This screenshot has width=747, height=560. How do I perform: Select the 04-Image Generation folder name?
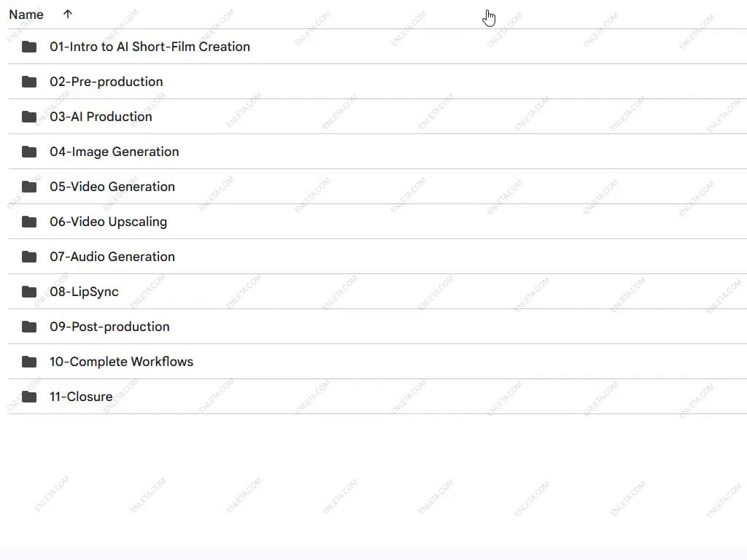(114, 152)
